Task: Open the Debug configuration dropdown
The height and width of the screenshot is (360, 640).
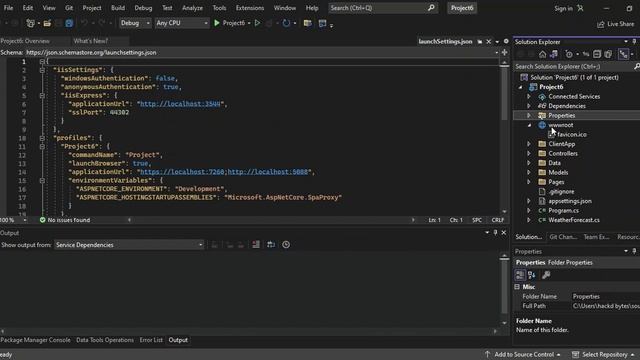Action: (x=135, y=23)
